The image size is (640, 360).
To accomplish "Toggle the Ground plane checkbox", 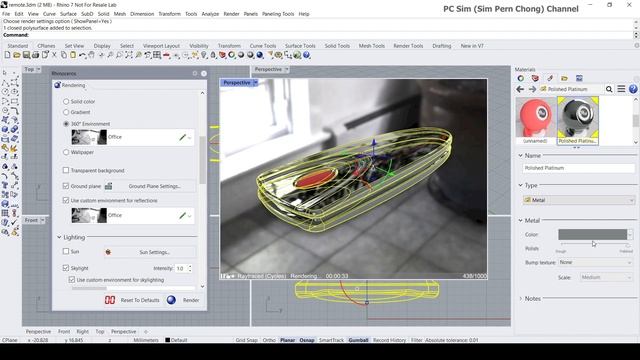I will click(66, 186).
